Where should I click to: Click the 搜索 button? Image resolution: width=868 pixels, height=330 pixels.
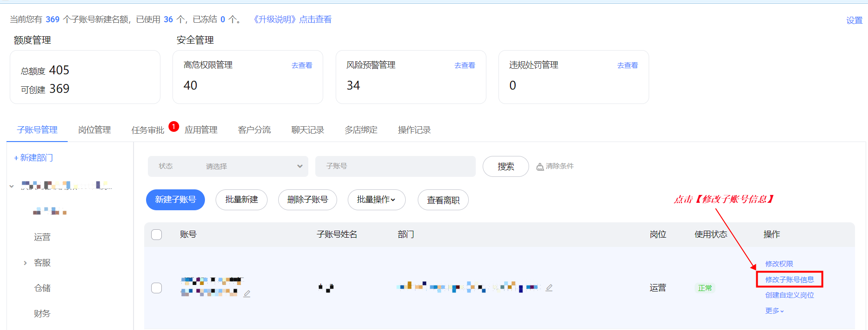[506, 166]
